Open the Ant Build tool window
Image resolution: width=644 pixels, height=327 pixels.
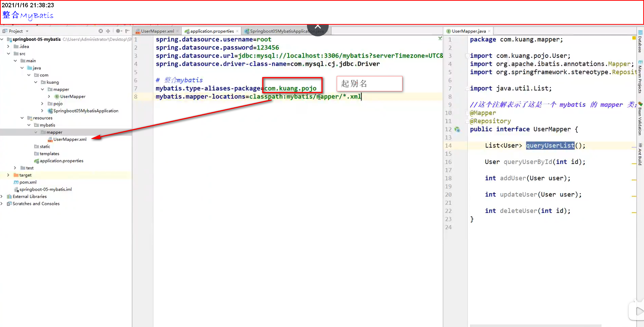[640, 154]
